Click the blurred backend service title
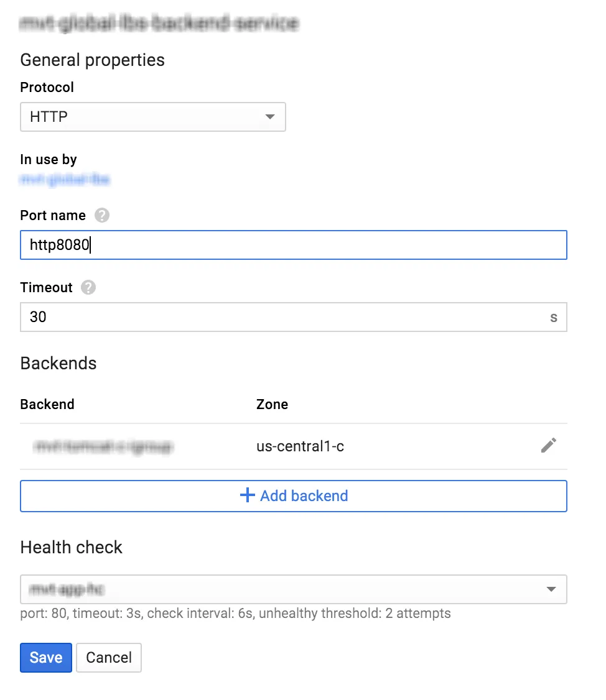The width and height of the screenshot is (606, 700). click(x=159, y=24)
